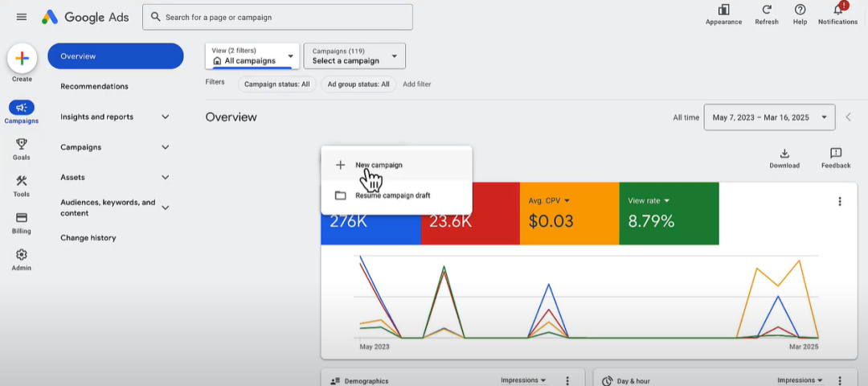Viewport: 868px width, 386px height.
Task: Click the Help question mark icon
Action: (800, 10)
